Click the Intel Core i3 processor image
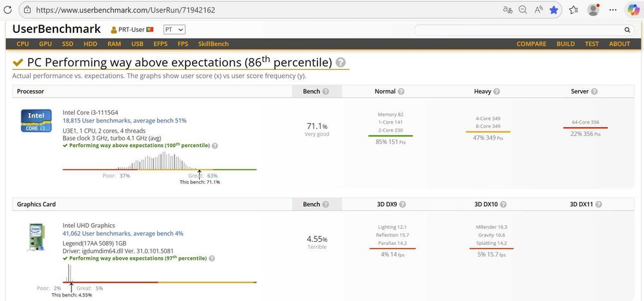644x301 pixels. pyautogui.click(x=36, y=121)
